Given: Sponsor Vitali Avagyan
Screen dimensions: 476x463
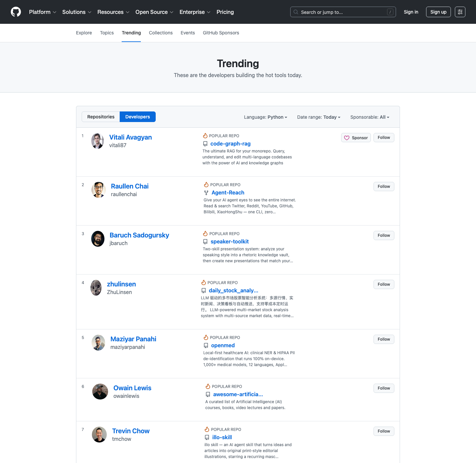Looking at the screenshot, I should point(356,138).
